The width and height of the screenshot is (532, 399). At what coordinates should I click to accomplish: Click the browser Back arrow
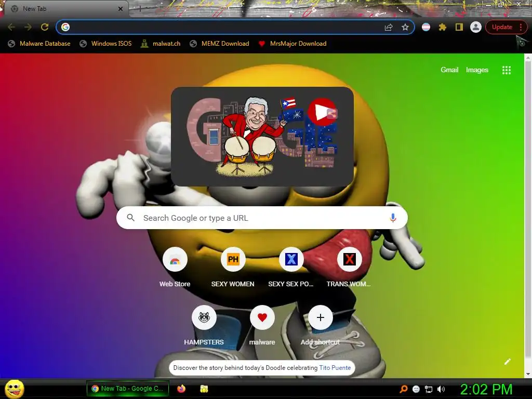(x=11, y=27)
